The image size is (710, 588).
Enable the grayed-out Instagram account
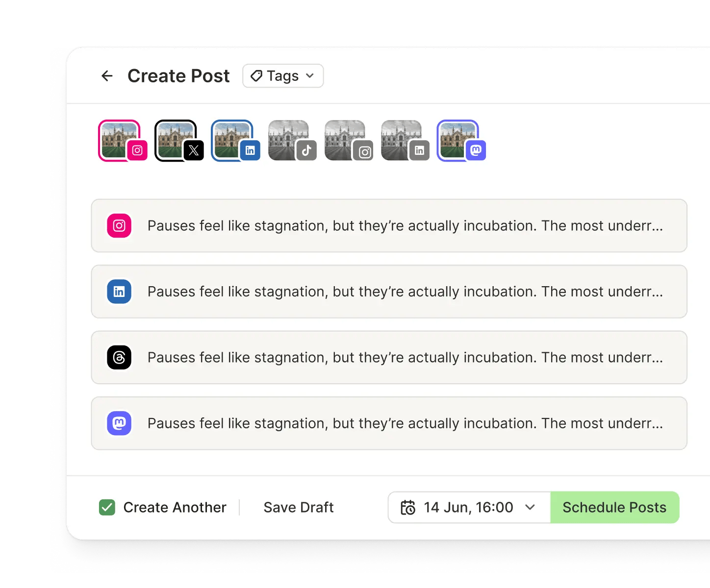[x=347, y=140]
